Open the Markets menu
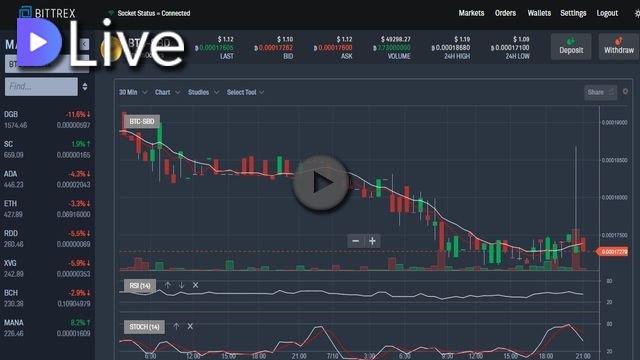The image size is (640, 360). point(471,13)
